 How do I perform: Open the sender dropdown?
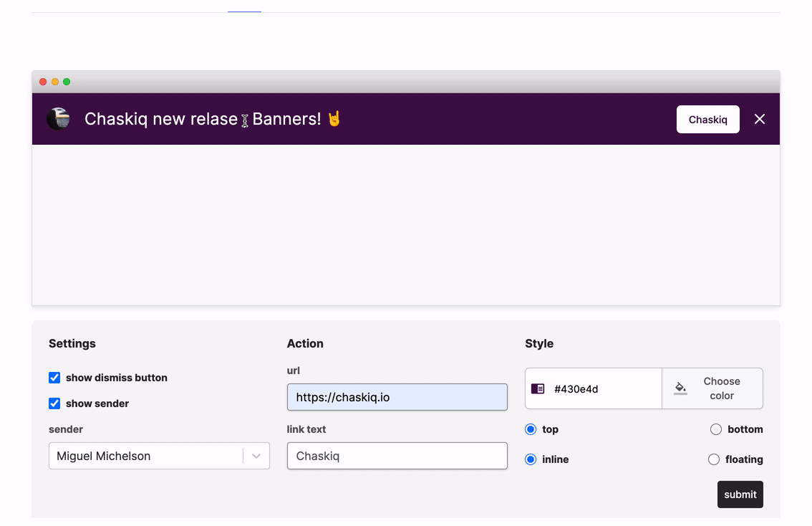[159, 456]
